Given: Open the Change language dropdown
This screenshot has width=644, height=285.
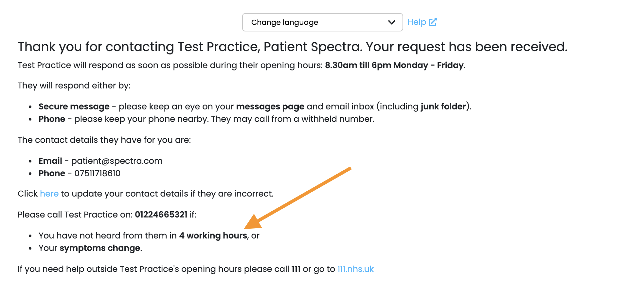Looking at the screenshot, I should click(322, 22).
